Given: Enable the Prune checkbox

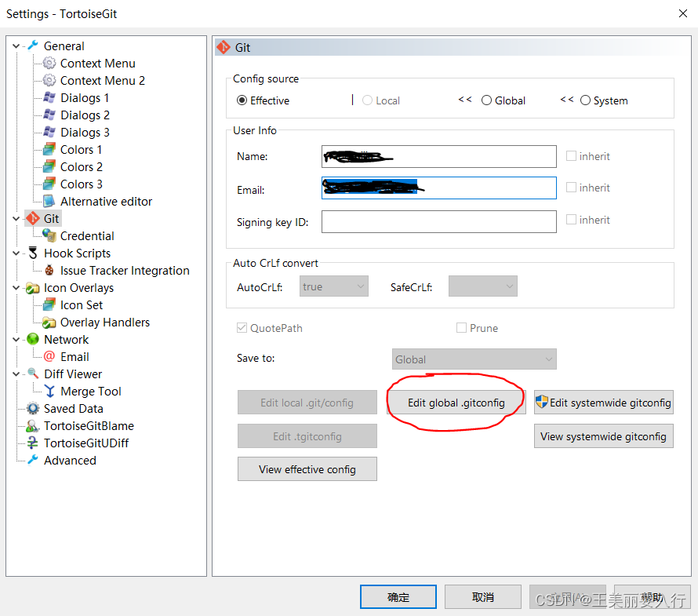Looking at the screenshot, I should pos(462,328).
